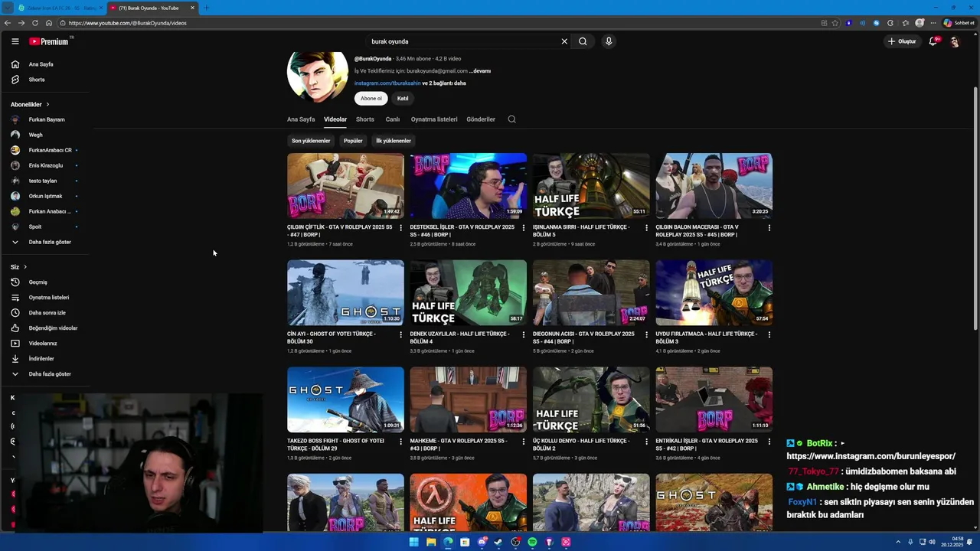Open CİN AYI Ghost of Yotei thumbnail

pos(345,293)
